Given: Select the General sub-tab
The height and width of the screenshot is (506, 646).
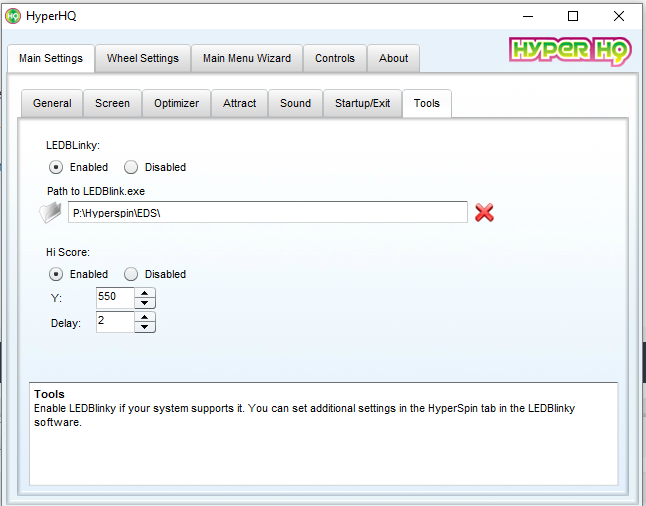Looking at the screenshot, I should click(52, 103).
